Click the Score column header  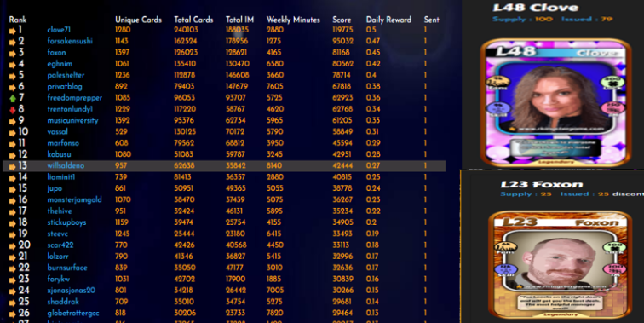(x=342, y=20)
